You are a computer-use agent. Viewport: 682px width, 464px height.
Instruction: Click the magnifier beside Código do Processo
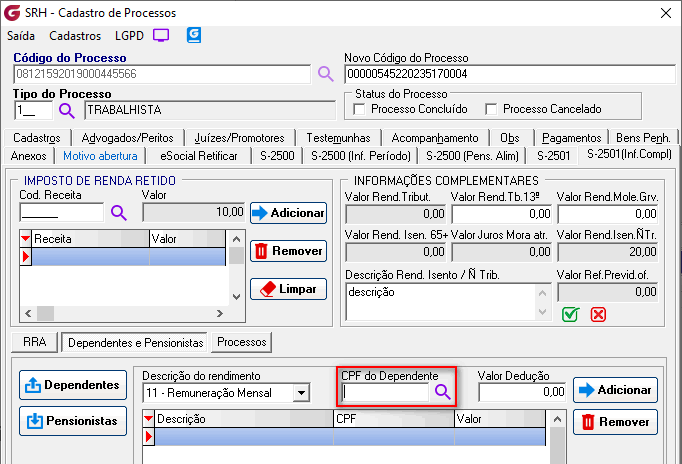coord(325,74)
